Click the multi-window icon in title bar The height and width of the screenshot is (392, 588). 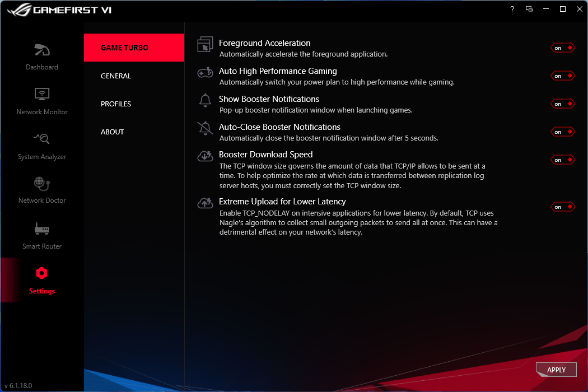529,9
